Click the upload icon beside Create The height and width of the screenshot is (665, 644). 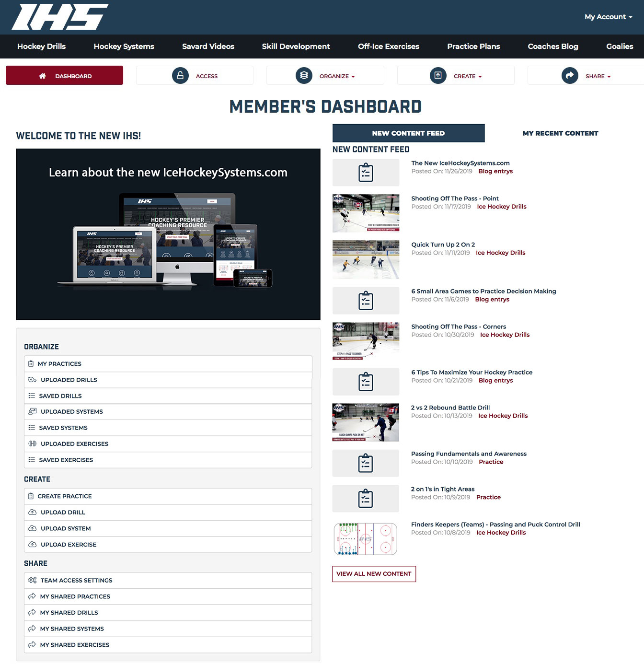coord(438,75)
